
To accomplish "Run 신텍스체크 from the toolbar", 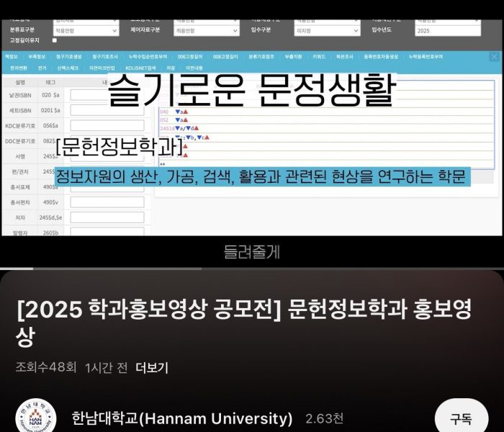I will pyautogui.click(x=68, y=68).
